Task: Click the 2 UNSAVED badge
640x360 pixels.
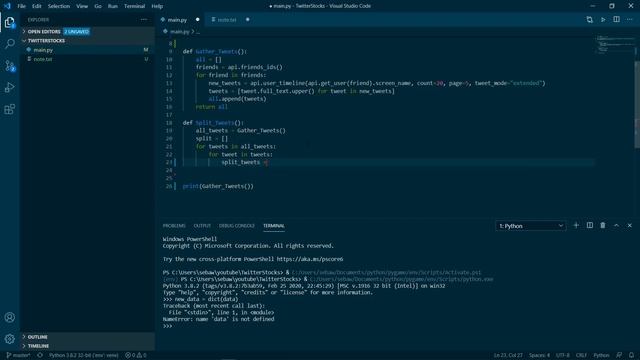Action: pos(76,31)
